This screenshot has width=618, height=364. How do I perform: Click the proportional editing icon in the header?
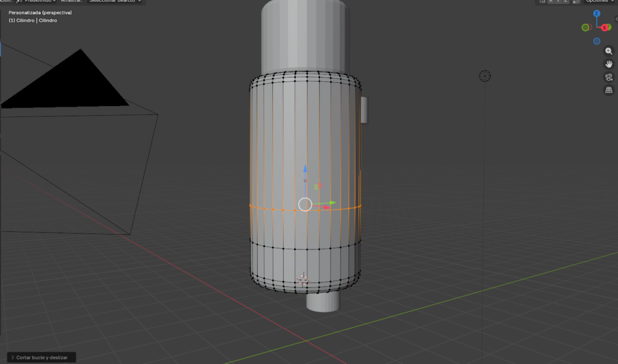(x=576, y=2)
